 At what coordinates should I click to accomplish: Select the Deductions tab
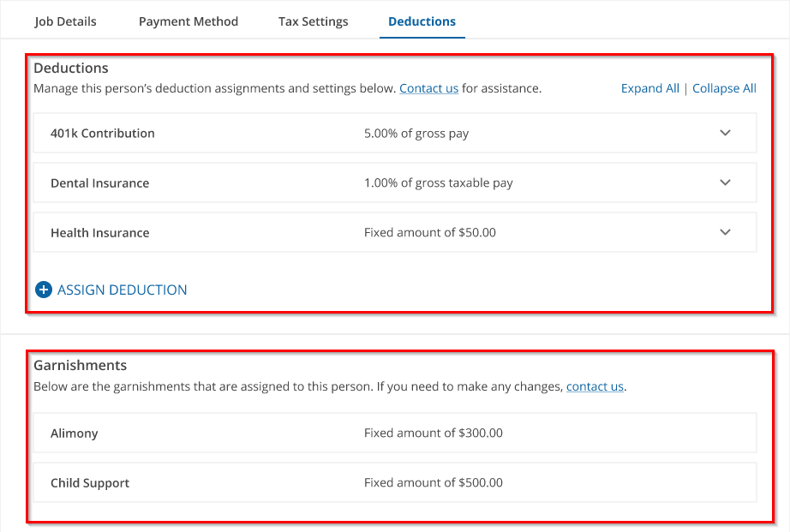point(422,21)
